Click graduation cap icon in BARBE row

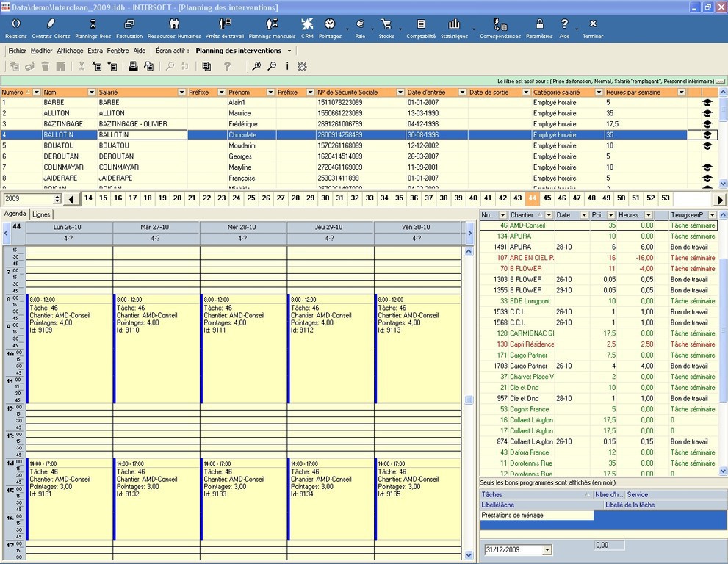point(707,103)
